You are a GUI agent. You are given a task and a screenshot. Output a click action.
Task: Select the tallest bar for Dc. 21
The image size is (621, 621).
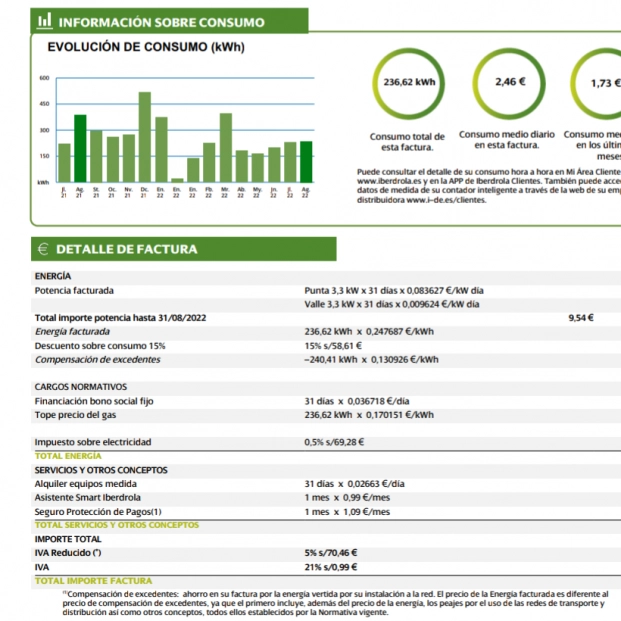point(144,136)
